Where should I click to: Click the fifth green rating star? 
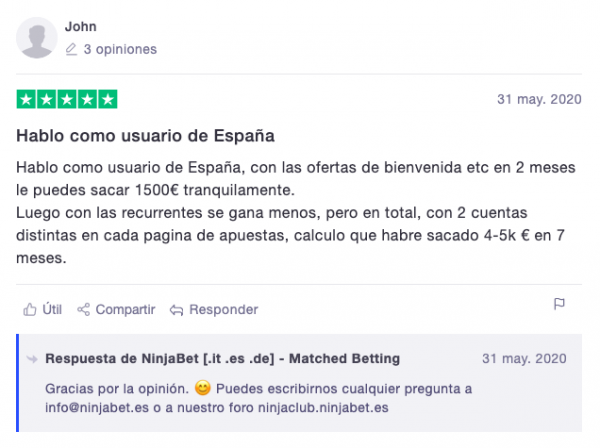click(108, 99)
